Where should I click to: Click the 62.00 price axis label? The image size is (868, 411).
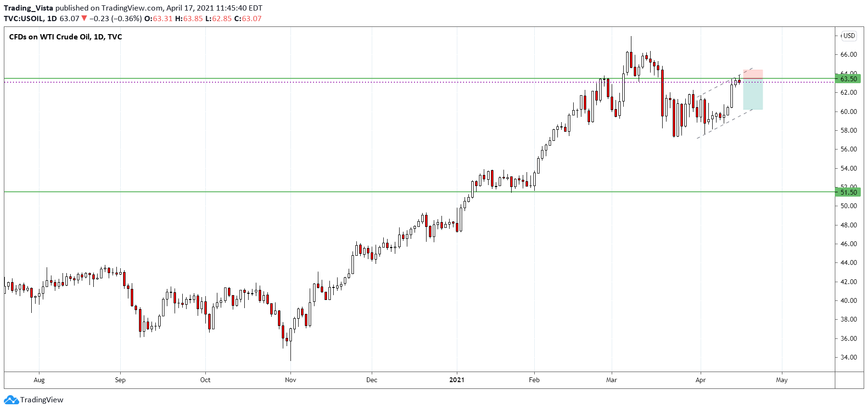[849, 92]
